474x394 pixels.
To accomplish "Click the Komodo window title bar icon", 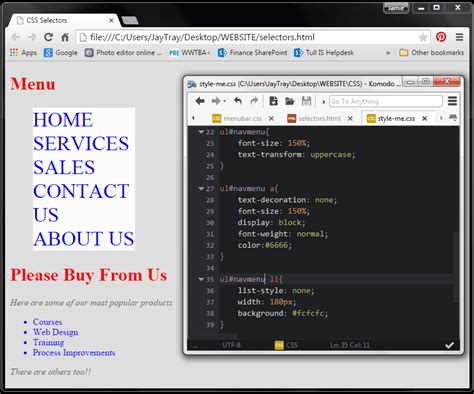I will point(192,84).
